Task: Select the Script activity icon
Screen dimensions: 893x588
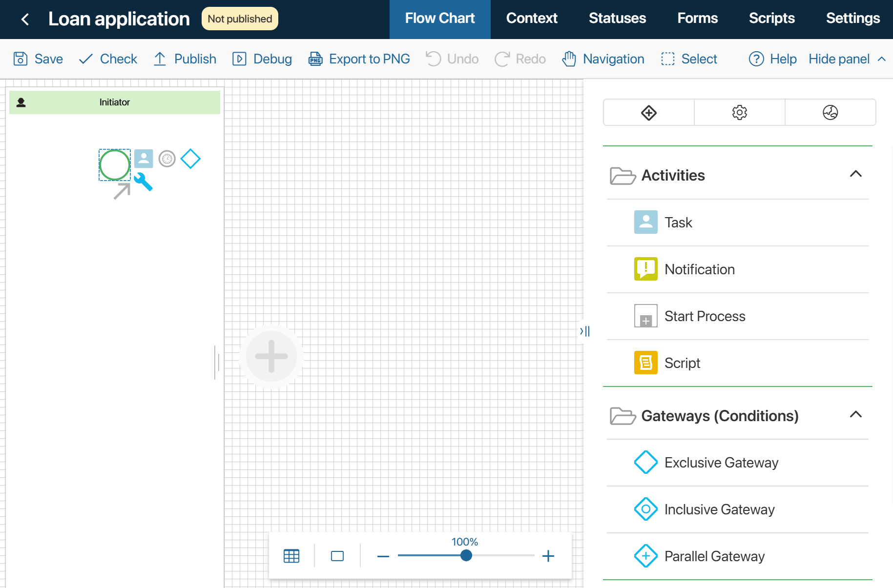Action: [x=645, y=363]
